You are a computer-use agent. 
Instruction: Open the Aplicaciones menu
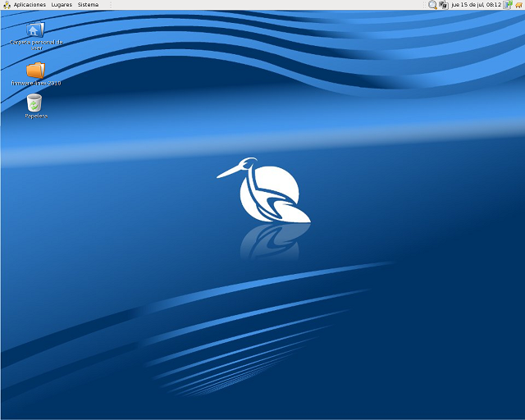click(30, 5)
